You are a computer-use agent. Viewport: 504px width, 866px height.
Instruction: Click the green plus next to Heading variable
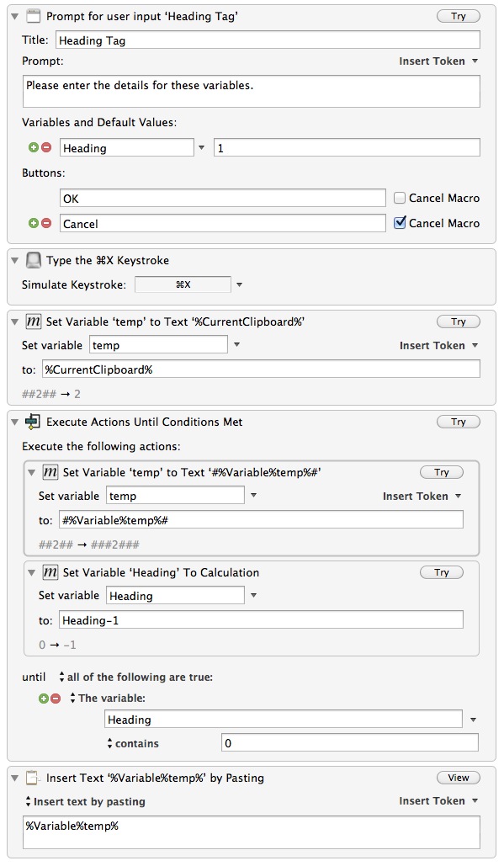tap(34, 147)
